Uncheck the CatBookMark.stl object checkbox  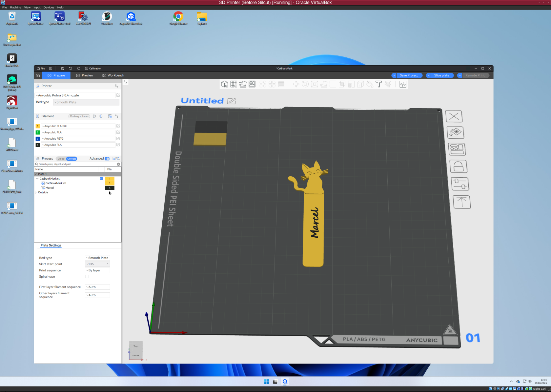click(x=101, y=179)
